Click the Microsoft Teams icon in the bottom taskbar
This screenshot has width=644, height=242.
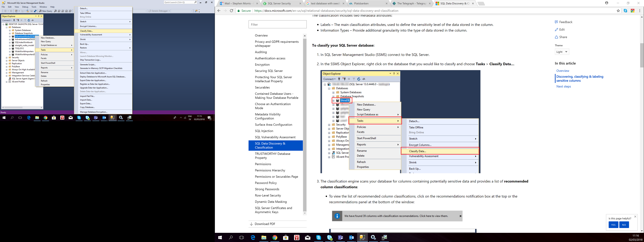pyautogui.click(x=340, y=238)
